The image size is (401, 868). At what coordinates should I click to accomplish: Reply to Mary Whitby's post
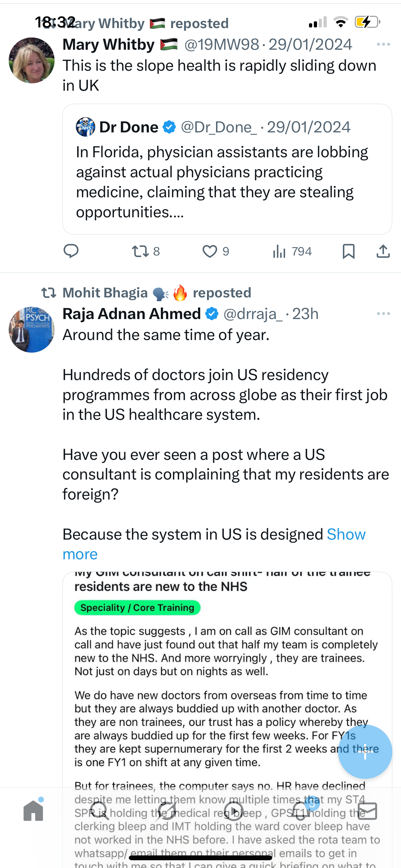pyautogui.click(x=71, y=251)
